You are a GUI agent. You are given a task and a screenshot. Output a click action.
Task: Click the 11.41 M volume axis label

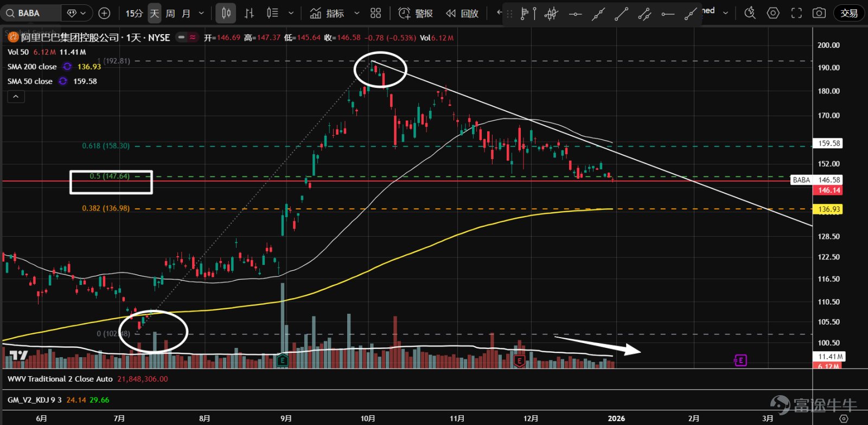click(x=828, y=357)
